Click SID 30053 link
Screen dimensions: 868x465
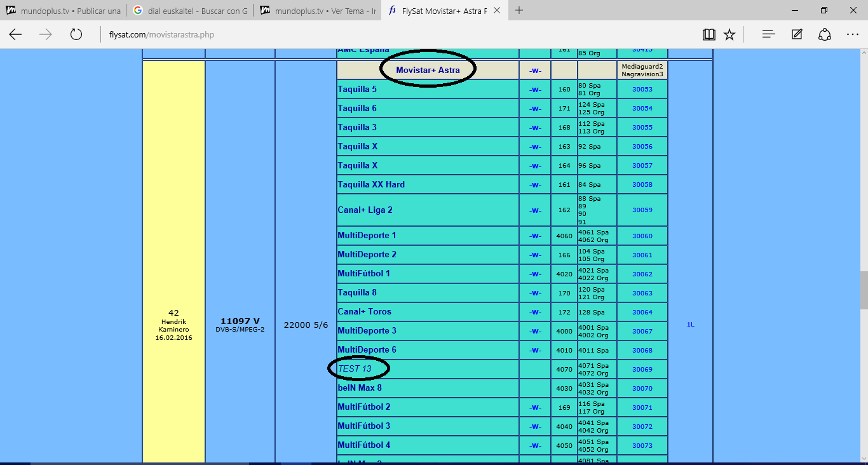coord(642,90)
